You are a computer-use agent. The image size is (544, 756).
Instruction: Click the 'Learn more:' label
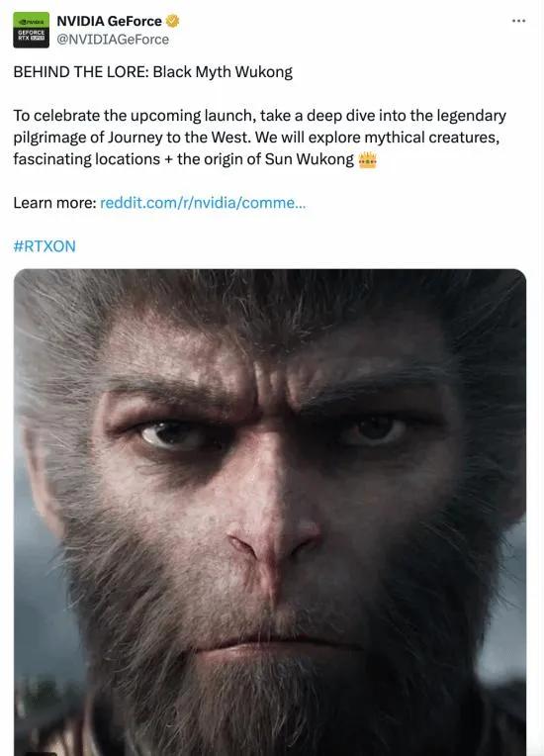pos(55,203)
